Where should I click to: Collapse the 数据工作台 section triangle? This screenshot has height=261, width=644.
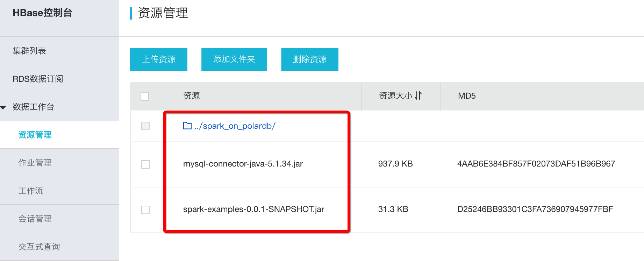[3, 107]
